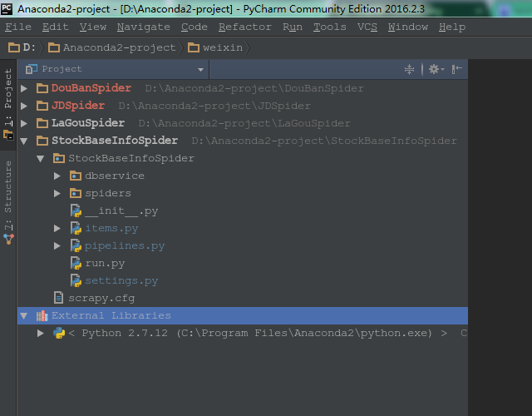Select the JDSpider project name
The height and width of the screenshot is (416, 532).
coord(78,106)
